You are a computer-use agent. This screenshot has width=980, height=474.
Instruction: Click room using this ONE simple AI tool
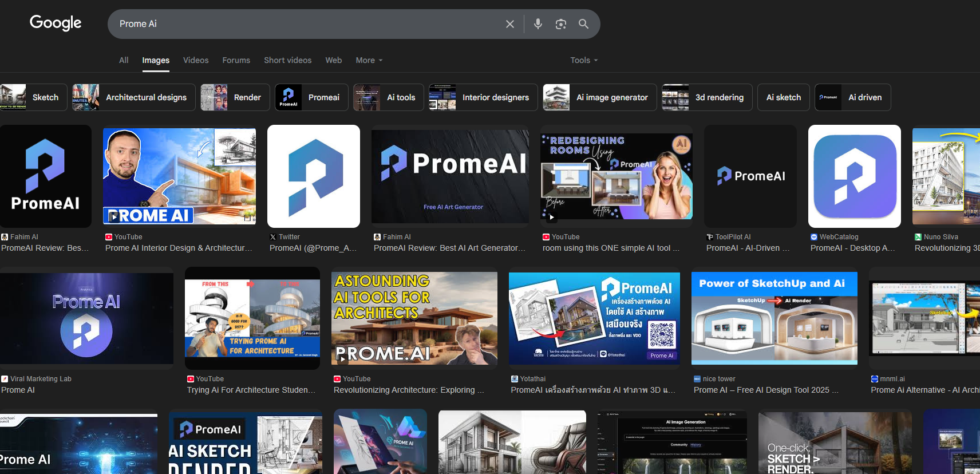tap(611, 248)
